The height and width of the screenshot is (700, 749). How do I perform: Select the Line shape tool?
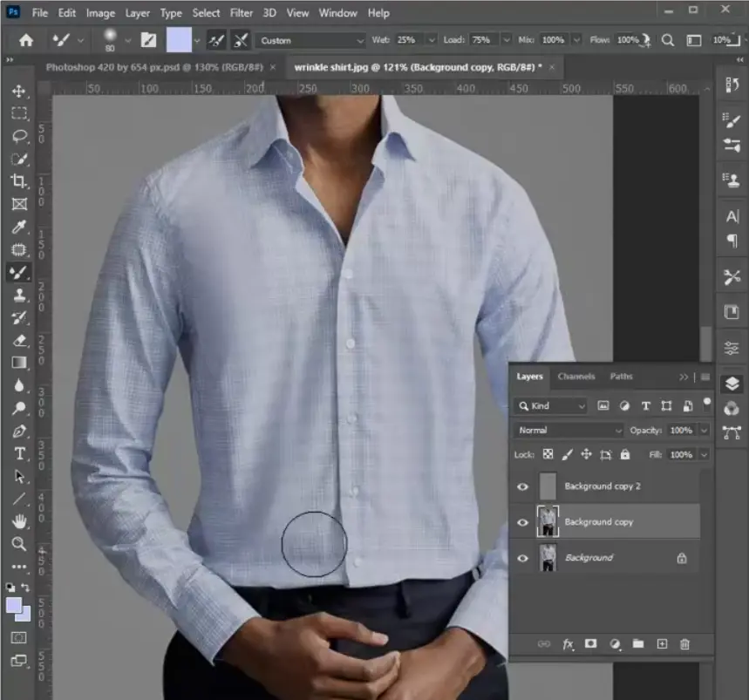pyautogui.click(x=19, y=499)
